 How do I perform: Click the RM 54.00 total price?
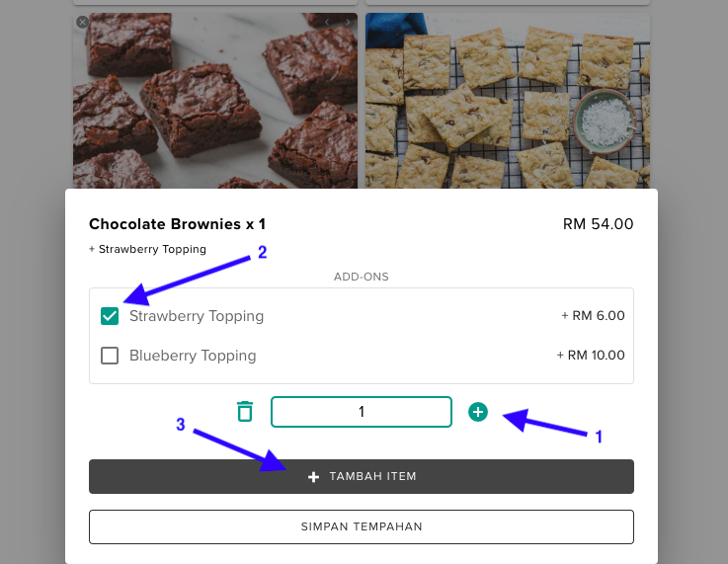[x=598, y=224]
